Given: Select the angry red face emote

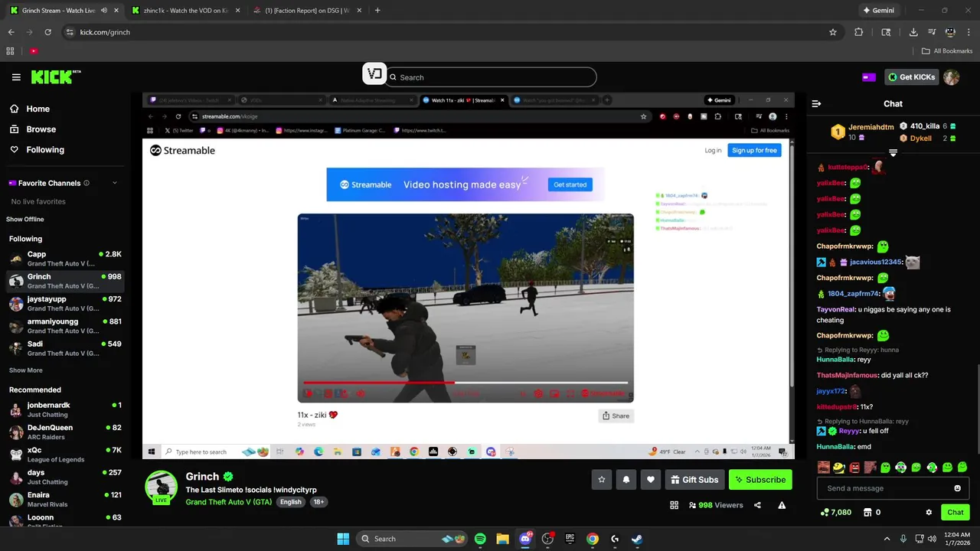Looking at the screenshot, I should [854, 467].
